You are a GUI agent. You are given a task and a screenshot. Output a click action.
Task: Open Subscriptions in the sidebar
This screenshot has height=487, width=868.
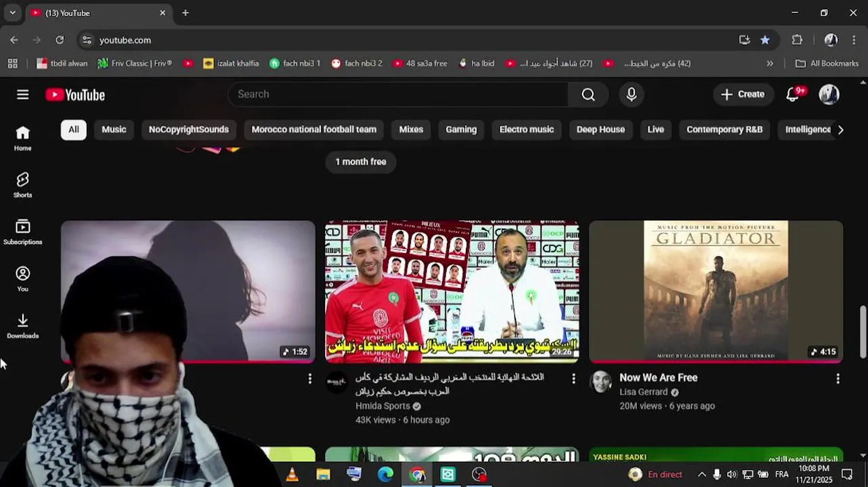23,233
